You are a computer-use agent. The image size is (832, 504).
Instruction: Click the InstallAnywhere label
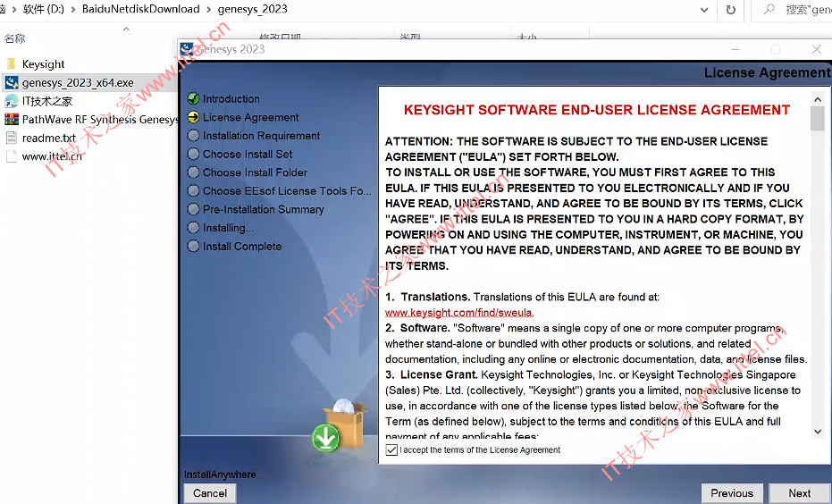[x=220, y=475]
